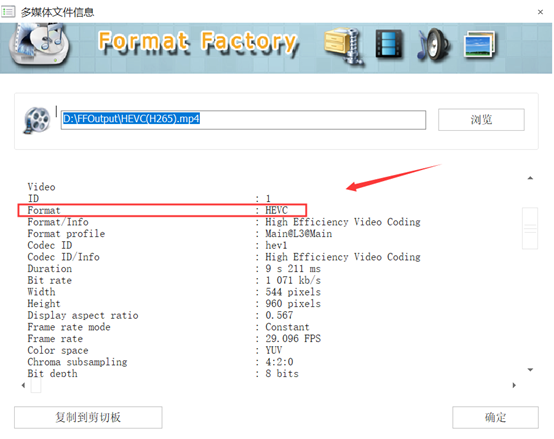Image resolution: width=554 pixels, height=439 pixels.
Task: Click the file path input field
Action: tap(243, 120)
